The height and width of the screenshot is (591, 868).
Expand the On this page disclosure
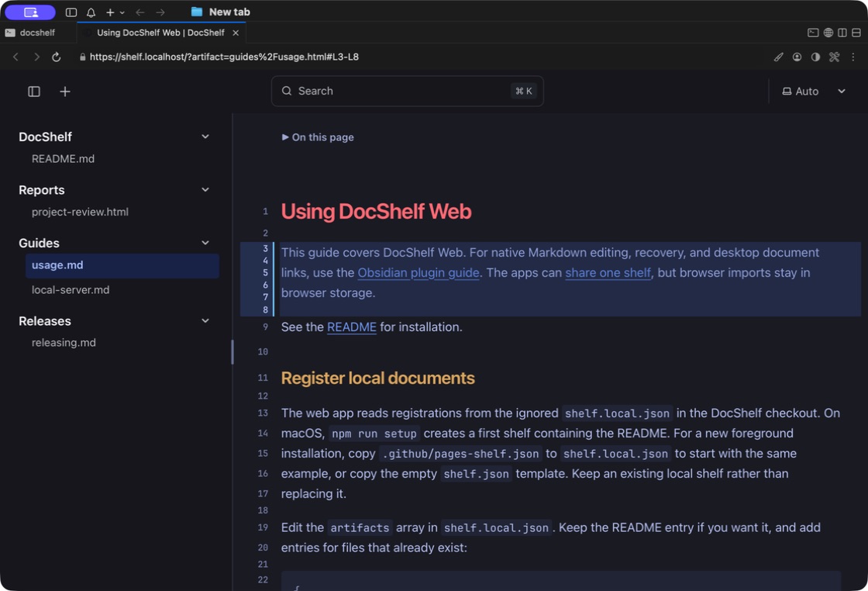coord(318,137)
